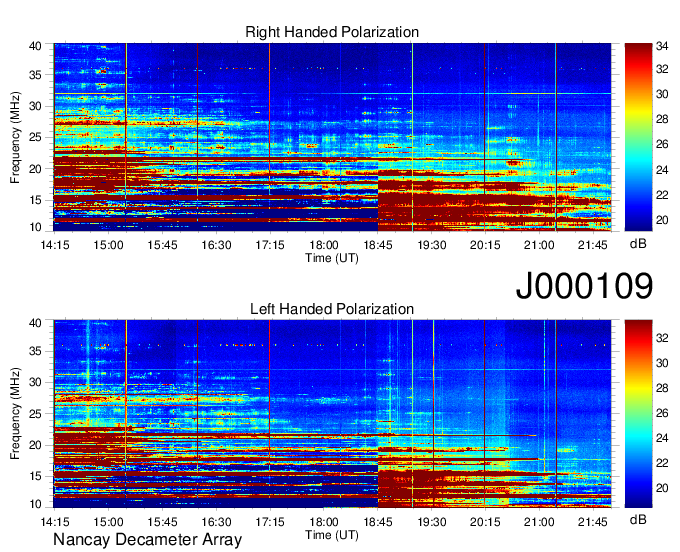Click the 21:00 tick on upper time axis
Screen dimensions: 680x552
click(x=539, y=245)
